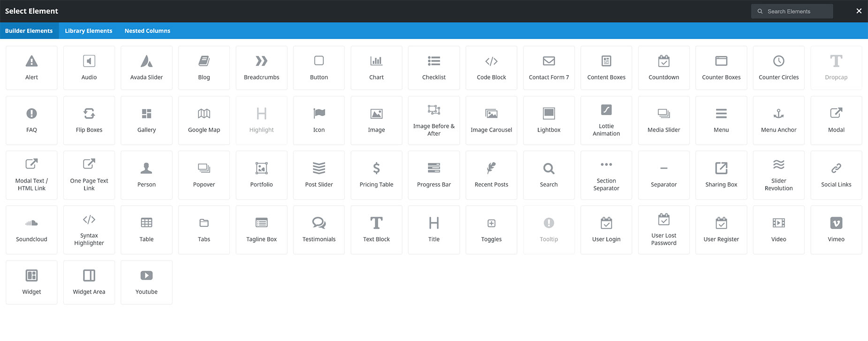
Task: Insert a Progress Bar element
Action: 434,175
